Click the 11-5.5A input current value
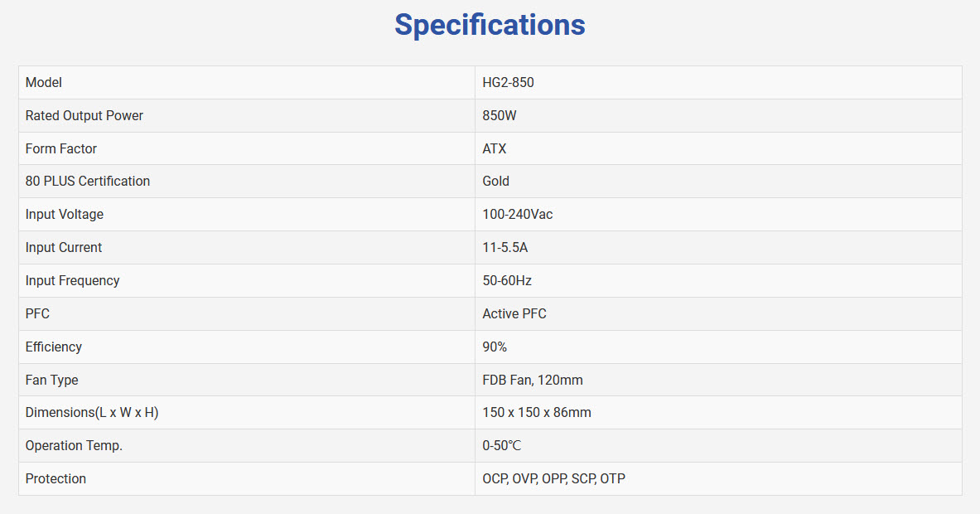 (x=505, y=248)
